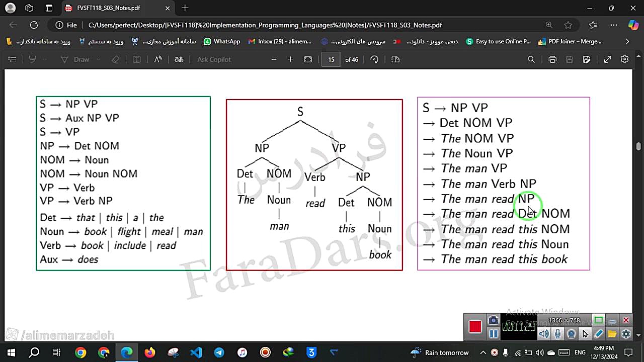Print the PDF document
The width and height of the screenshot is (644, 362).
coord(552,59)
